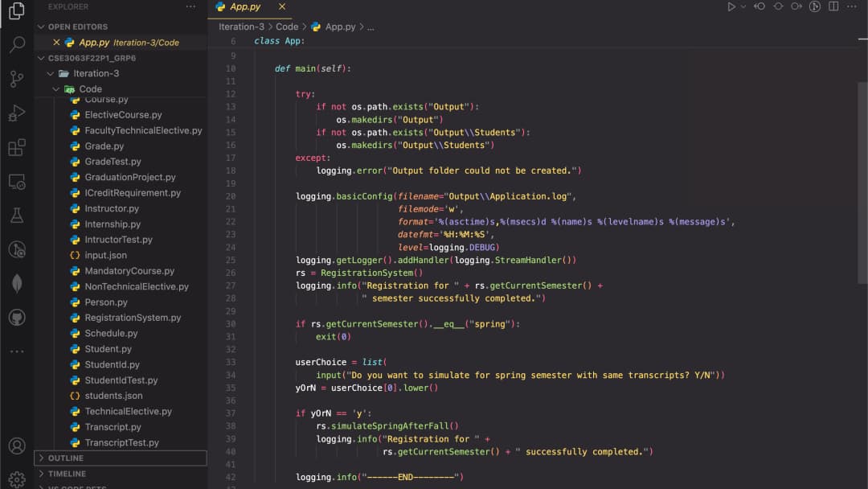
Task: Open the Search view in activity bar
Action: pyautogui.click(x=18, y=44)
